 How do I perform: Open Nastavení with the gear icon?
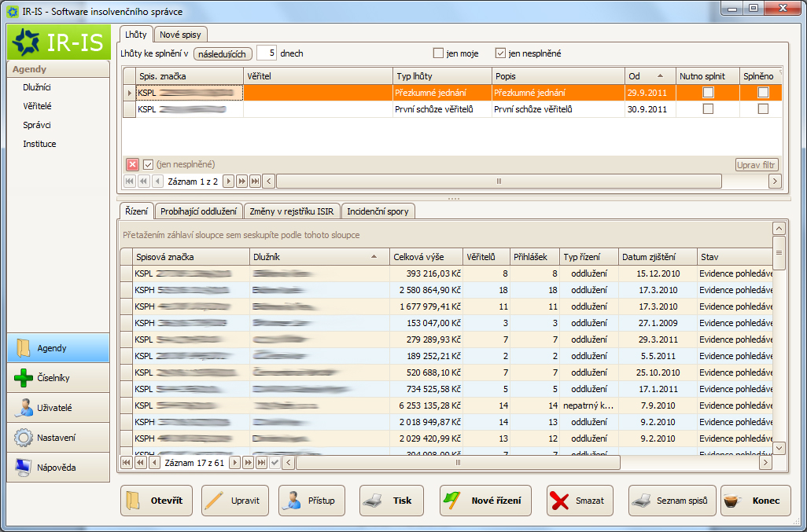click(58, 438)
